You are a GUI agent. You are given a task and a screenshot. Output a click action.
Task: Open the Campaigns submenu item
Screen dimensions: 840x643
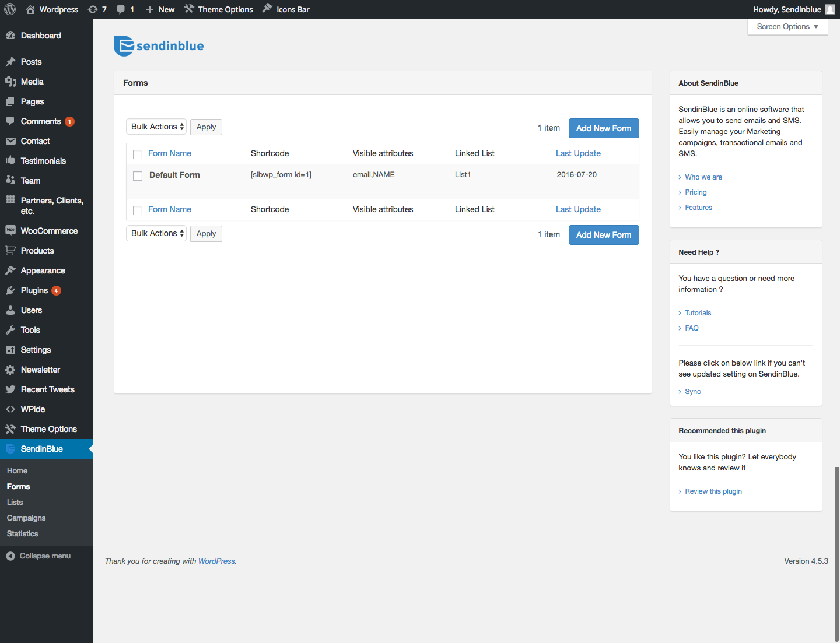pos(26,518)
